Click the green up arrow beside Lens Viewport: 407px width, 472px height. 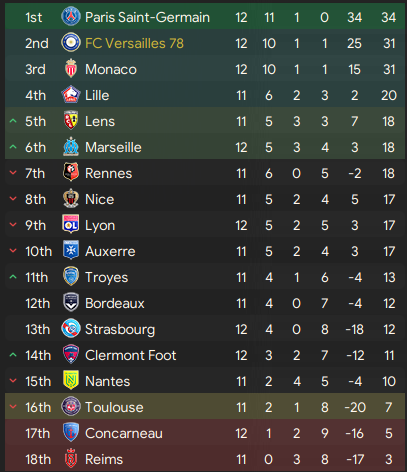point(13,121)
